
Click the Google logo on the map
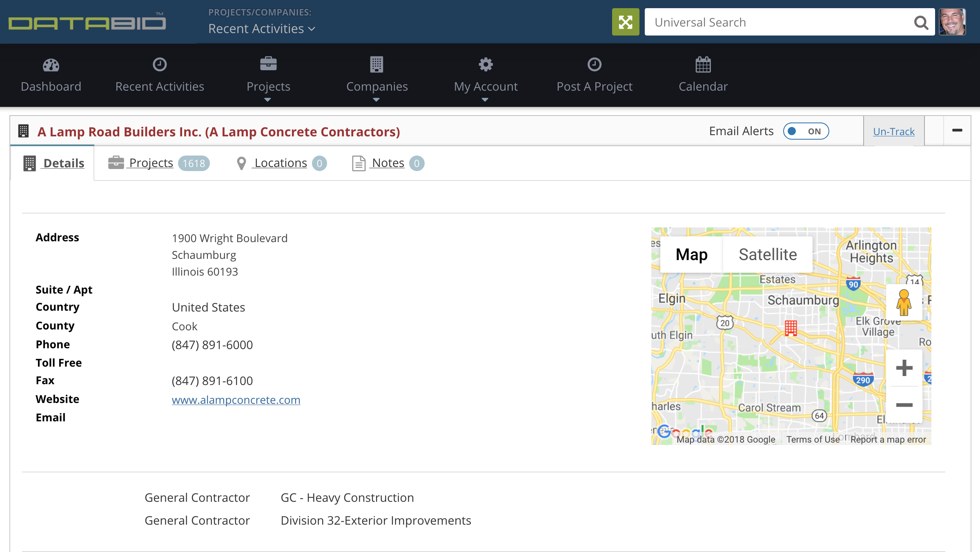pos(685,432)
